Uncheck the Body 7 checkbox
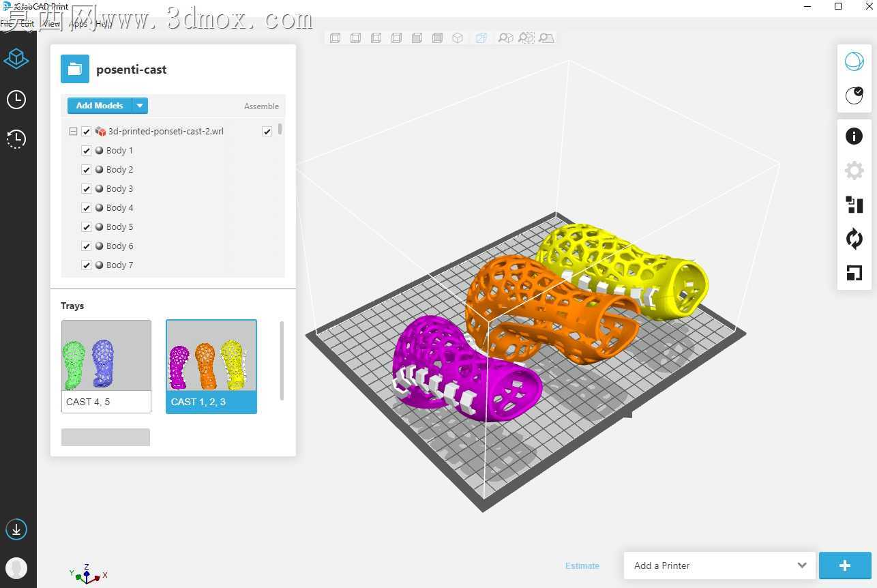 pos(87,265)
